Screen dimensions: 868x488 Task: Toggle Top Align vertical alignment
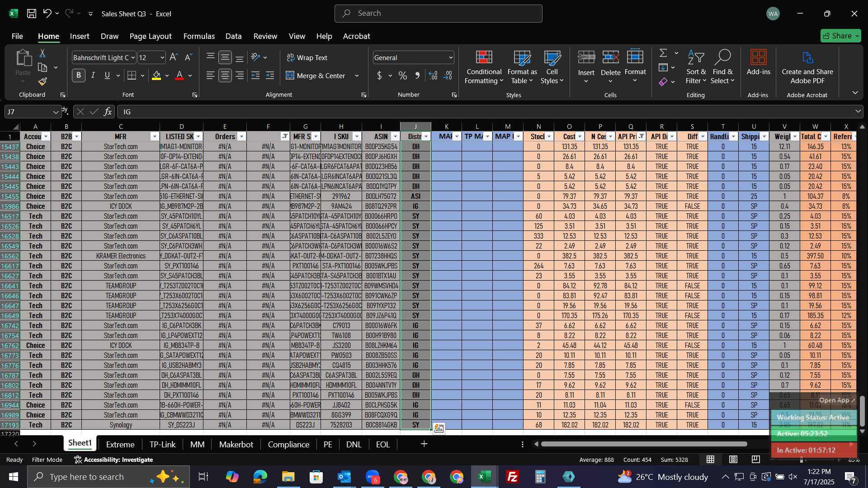pos(210,57)
